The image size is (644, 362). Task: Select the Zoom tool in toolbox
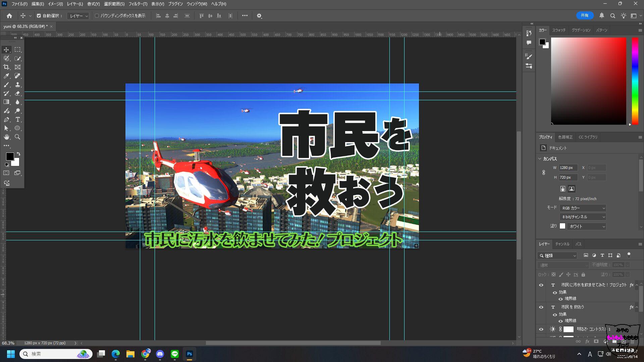(x=17, y=137)
